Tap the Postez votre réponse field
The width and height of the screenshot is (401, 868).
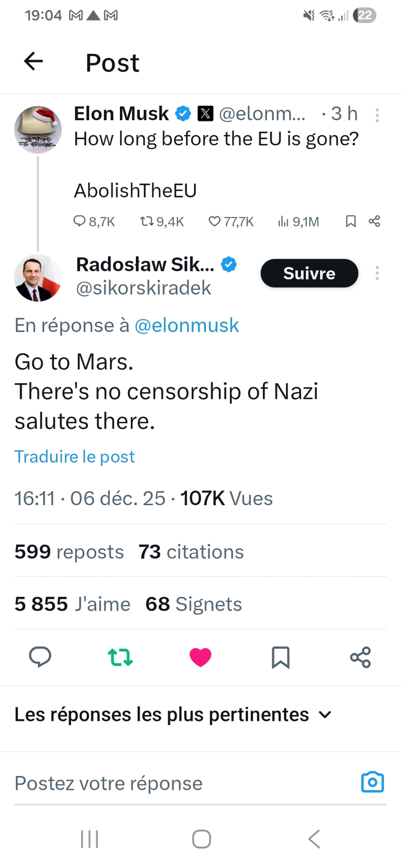pyautogui.click(x=174, y=783)
